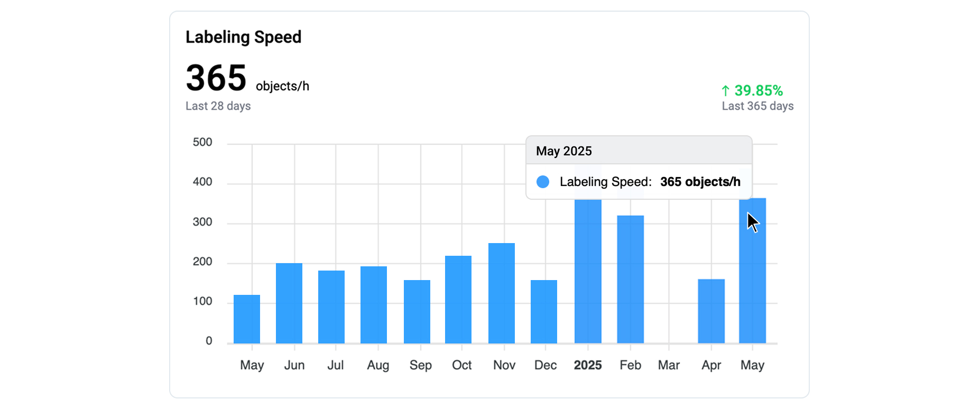
Task: Click the shortest May bar near 100
Action: [x=247, y=319]
